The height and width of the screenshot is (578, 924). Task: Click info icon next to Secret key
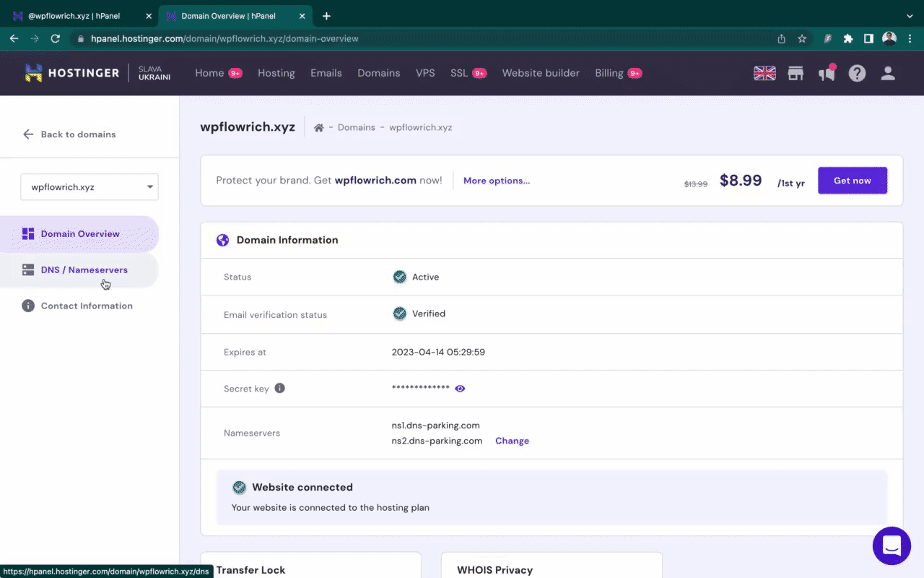[280, 388]
